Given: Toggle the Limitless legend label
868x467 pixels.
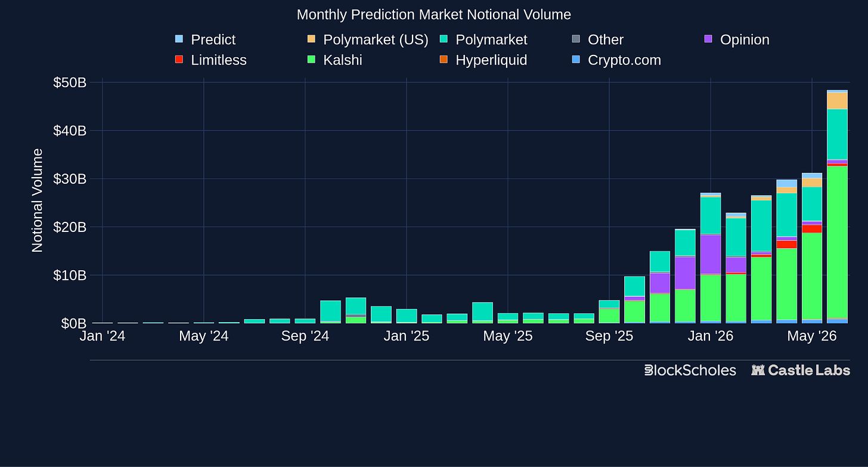Looking at the screenshot, I should click(x=219, y=60).
